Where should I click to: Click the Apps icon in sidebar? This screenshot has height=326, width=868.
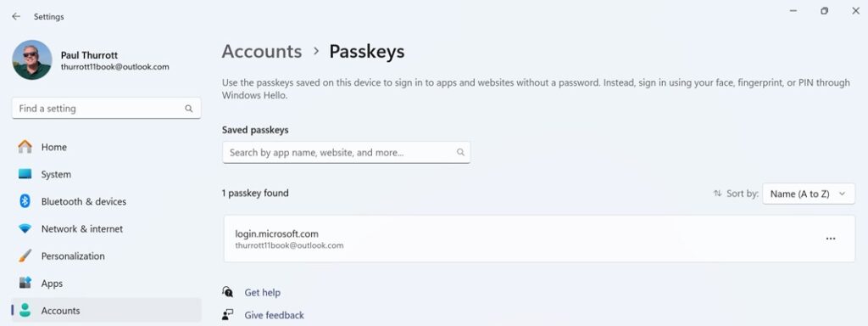pos(25,283)
